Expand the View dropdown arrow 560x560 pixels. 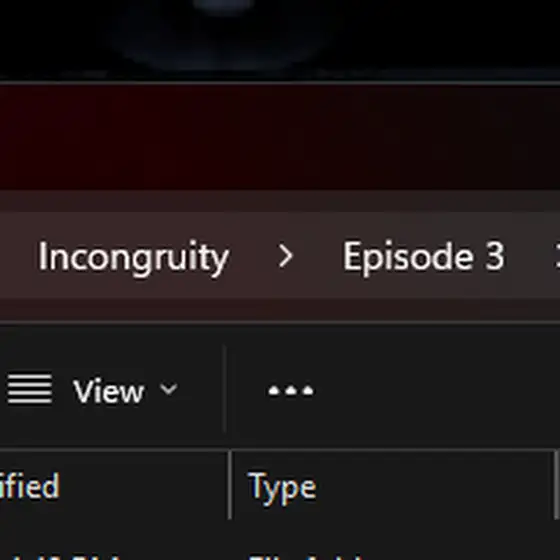pyautogui.click(x=169, y=389)
